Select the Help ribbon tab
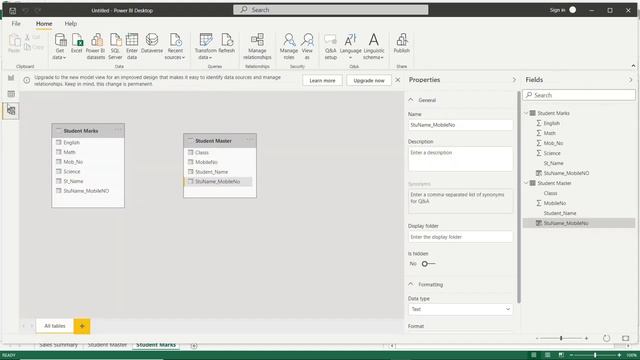 tap(71, 24)
